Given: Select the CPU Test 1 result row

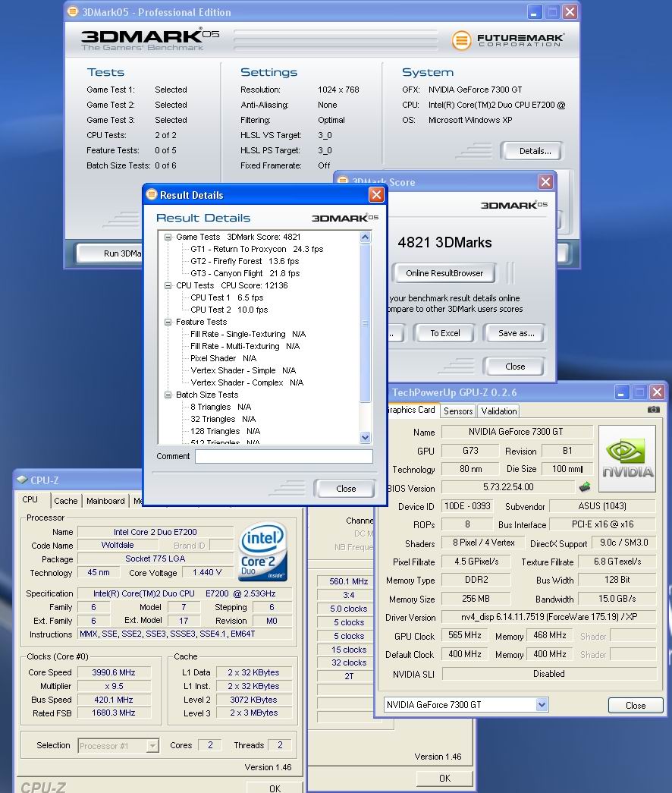Looking at the screenshot, I should [x=227, y=297].
